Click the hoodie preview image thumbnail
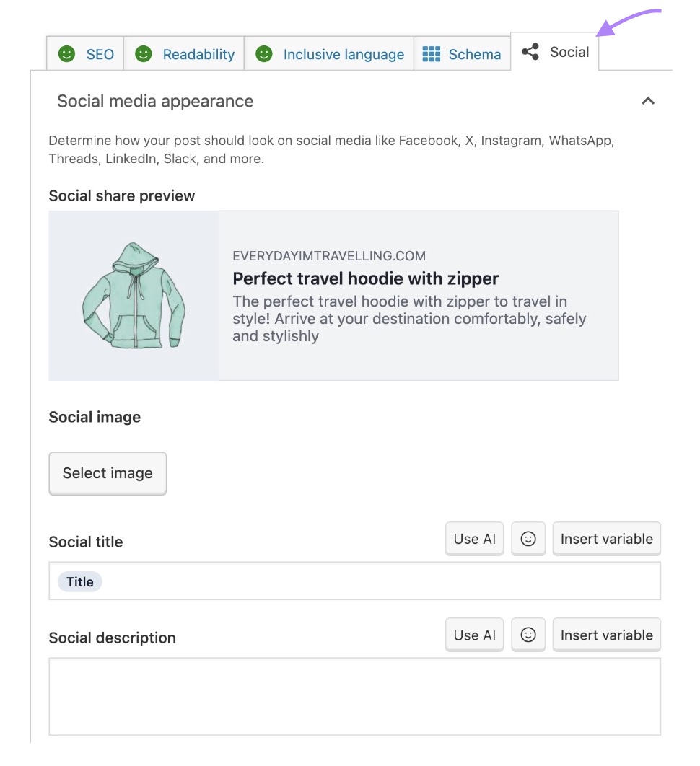700x766 pixels. point(134,295)
